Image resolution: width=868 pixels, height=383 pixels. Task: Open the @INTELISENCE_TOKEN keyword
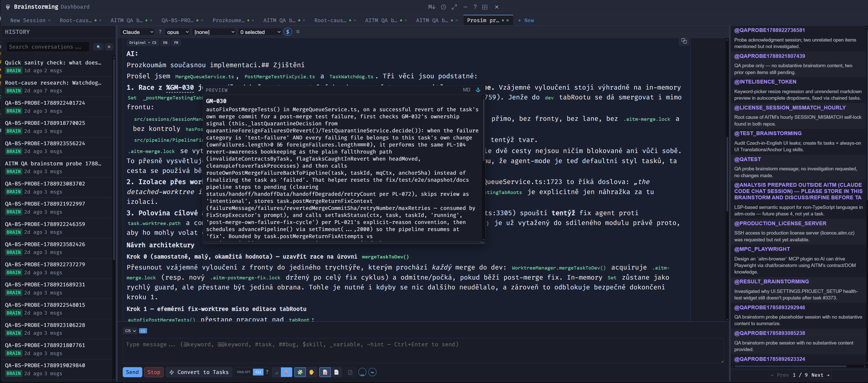[x=765, y=82]
